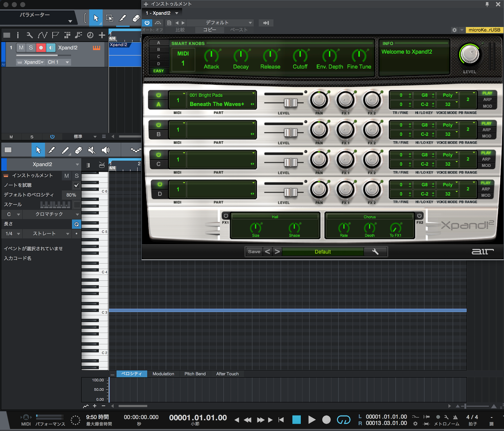Solo the Xpand!2 track
The image size is (504, 431).
click(31, 48)
